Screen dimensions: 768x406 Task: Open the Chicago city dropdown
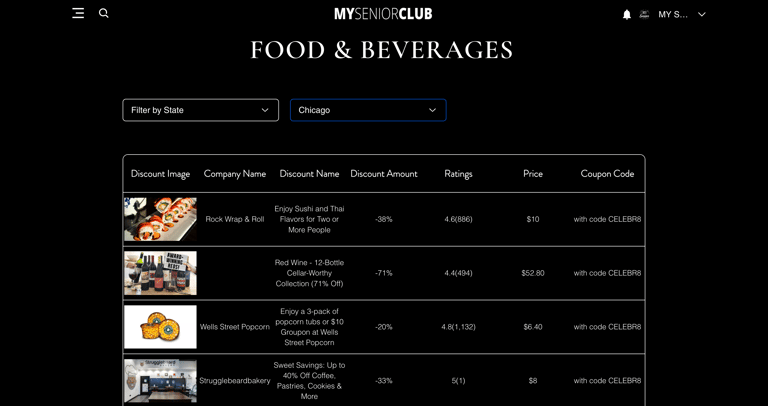click(368, 110)
